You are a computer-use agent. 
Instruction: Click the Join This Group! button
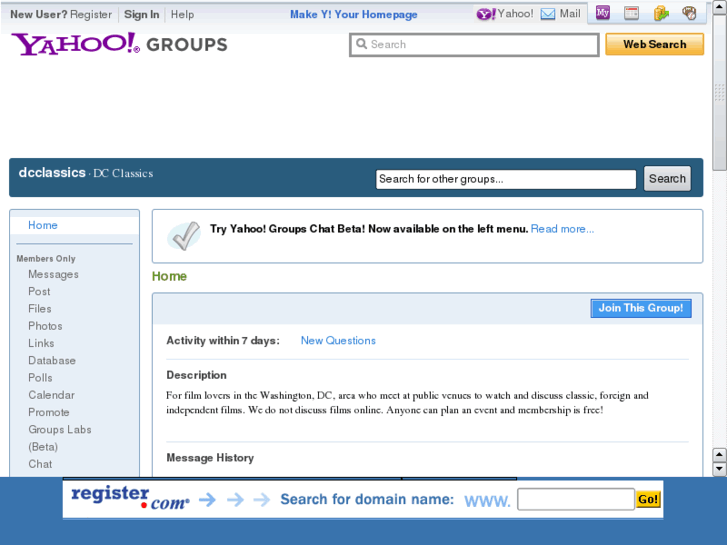(x=641, y=308)
